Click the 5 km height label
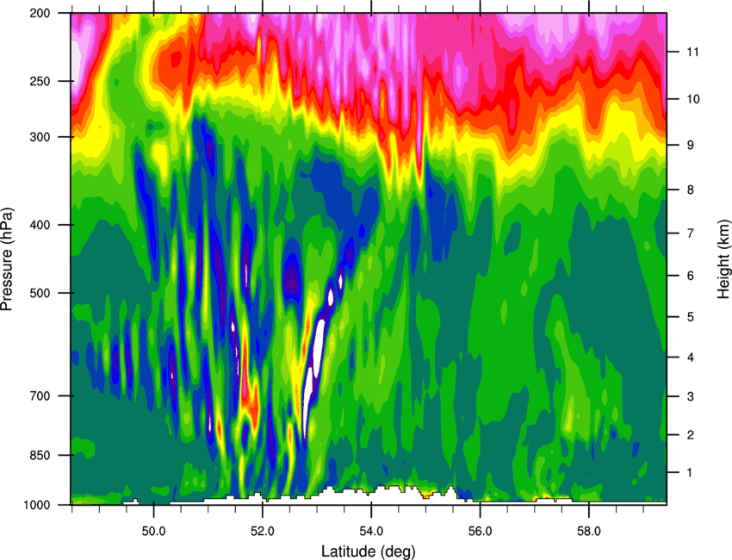This screenshot has width=732, height=560. pos(691,317)
